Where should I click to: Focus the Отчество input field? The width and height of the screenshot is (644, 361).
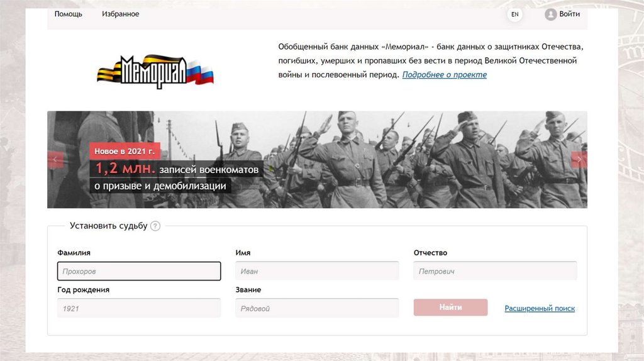(x=495, y=271)
